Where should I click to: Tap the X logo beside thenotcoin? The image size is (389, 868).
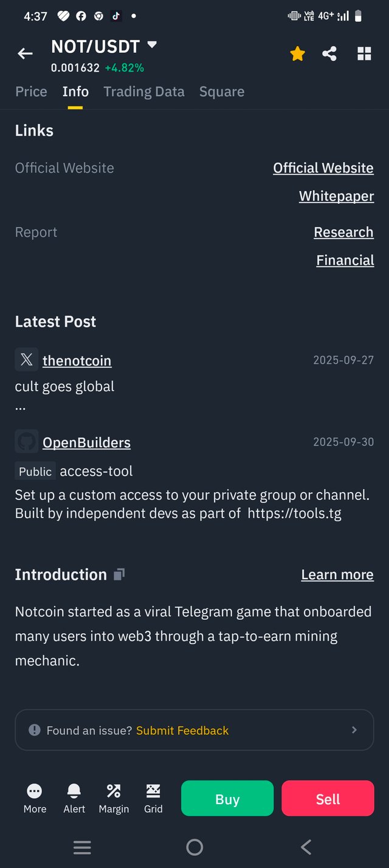[x=27, y=360]
